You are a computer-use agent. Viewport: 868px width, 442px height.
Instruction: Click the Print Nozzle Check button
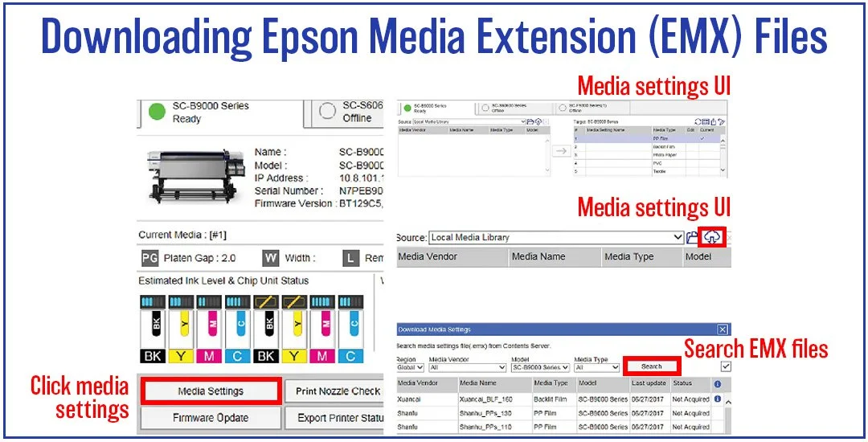point(334,391)
